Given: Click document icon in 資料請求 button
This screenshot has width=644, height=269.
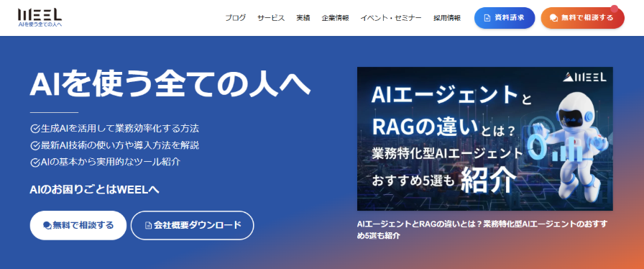Looking at the screenshot, I should pos(487,18).
